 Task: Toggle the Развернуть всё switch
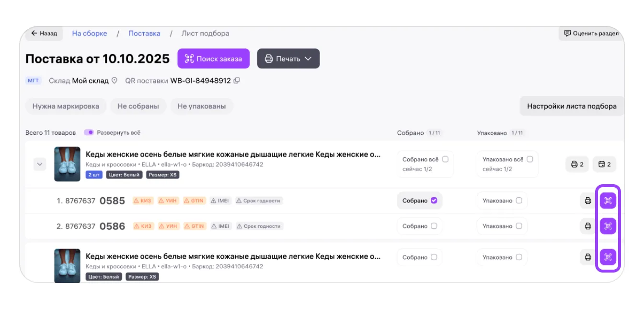89,132
